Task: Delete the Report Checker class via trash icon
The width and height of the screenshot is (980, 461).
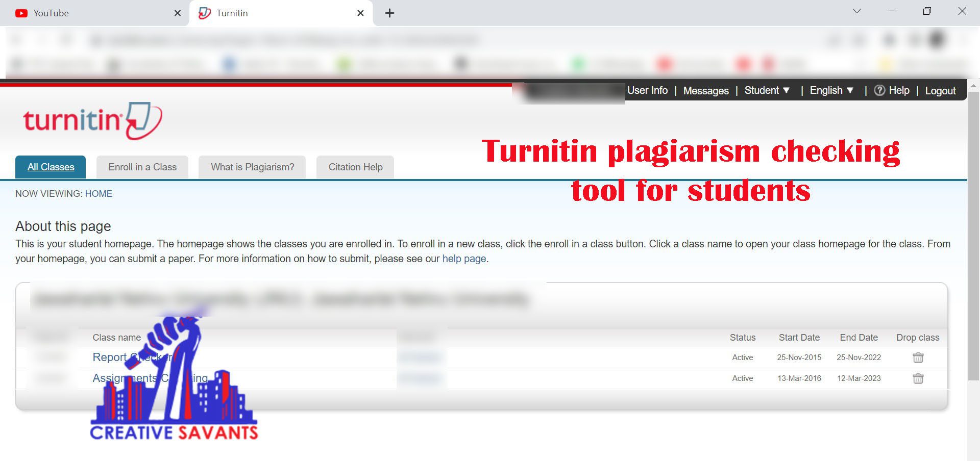Action: [x=918, y=357]
